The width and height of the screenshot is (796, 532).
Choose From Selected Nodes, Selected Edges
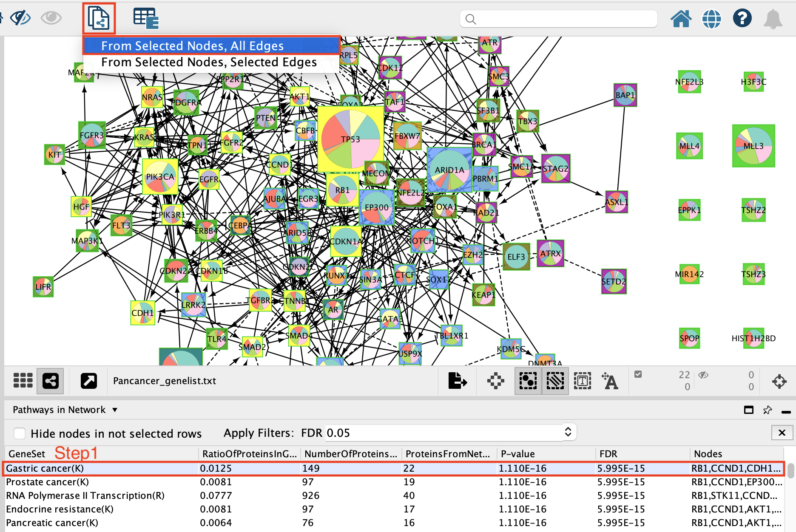coord(209,62)
